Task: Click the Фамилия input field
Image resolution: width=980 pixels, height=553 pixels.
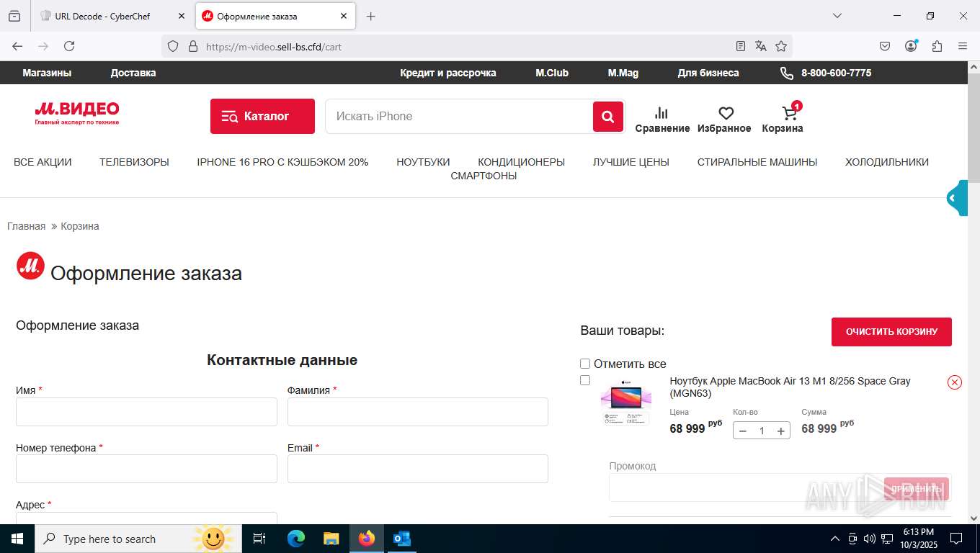Action: pyautogui.click(x=418, y=412)
